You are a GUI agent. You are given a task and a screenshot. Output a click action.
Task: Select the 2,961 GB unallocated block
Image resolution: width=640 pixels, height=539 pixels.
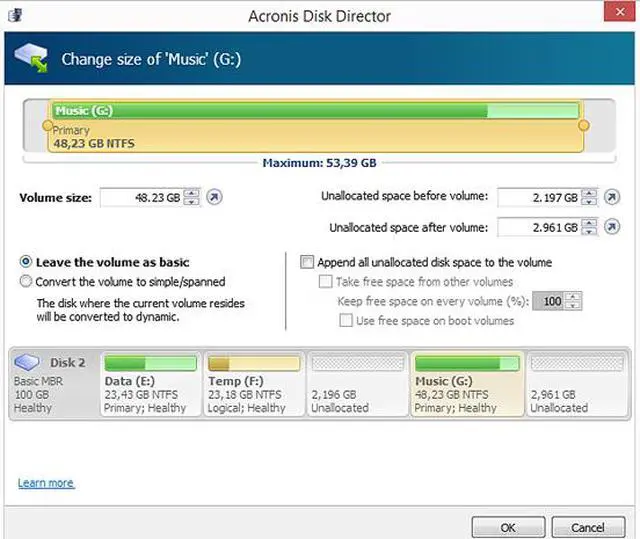coord(575,383)
